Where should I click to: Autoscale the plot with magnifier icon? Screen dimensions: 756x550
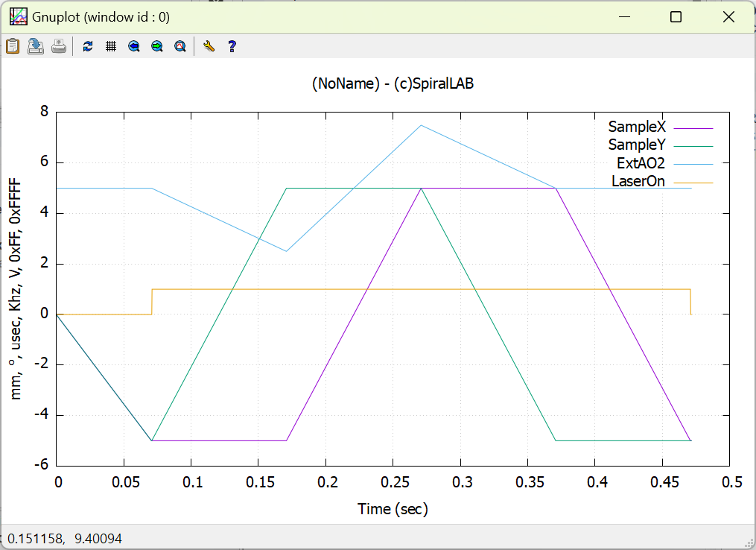(180, 46)
